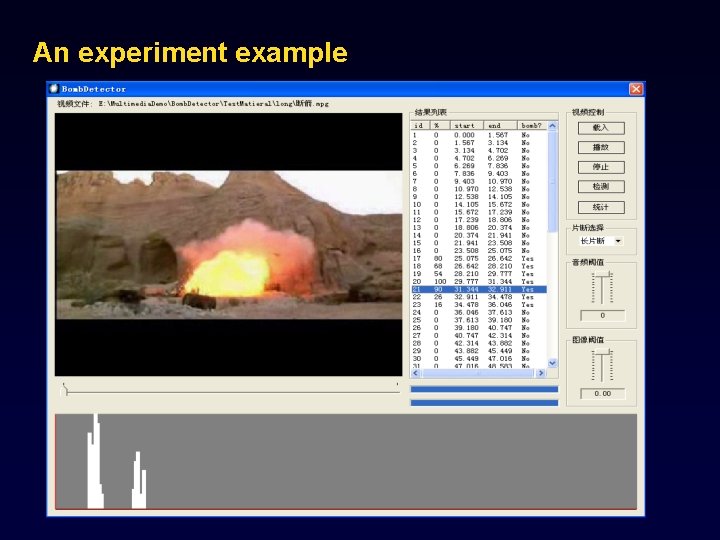Select result row id 15 starting 21.941

click(478, 243)
